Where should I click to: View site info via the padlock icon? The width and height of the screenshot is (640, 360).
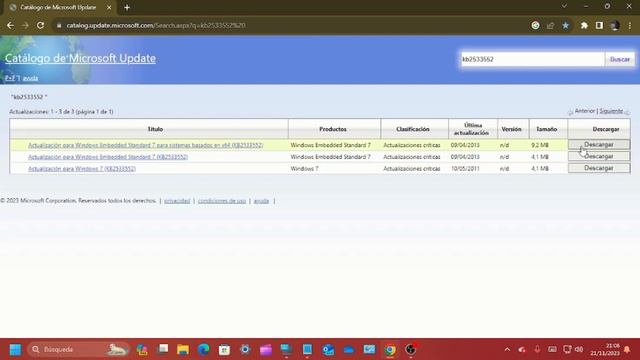[x=59, y=25]
